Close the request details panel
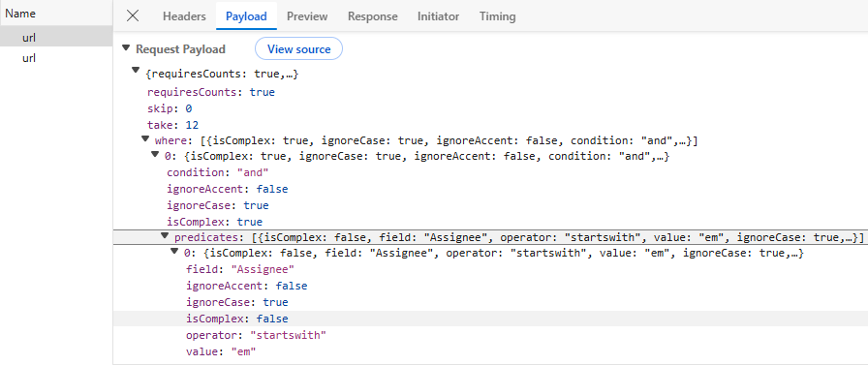 pos(133,16)
